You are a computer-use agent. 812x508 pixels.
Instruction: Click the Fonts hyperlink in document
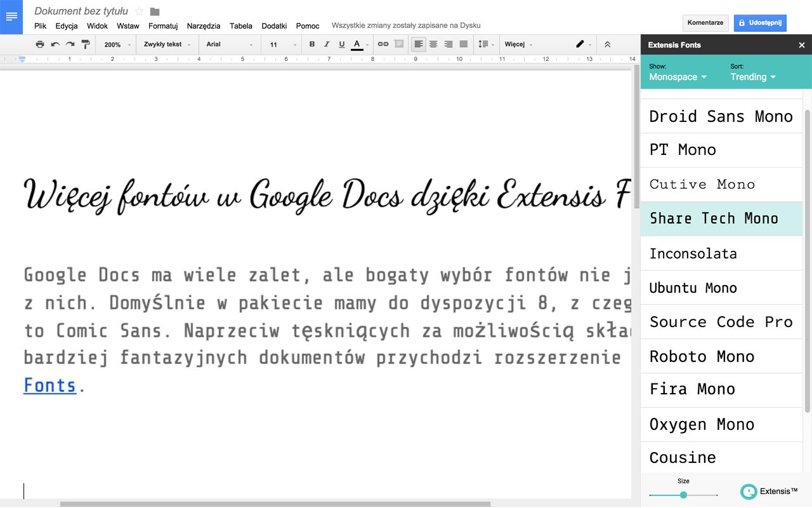coord(49,385)
